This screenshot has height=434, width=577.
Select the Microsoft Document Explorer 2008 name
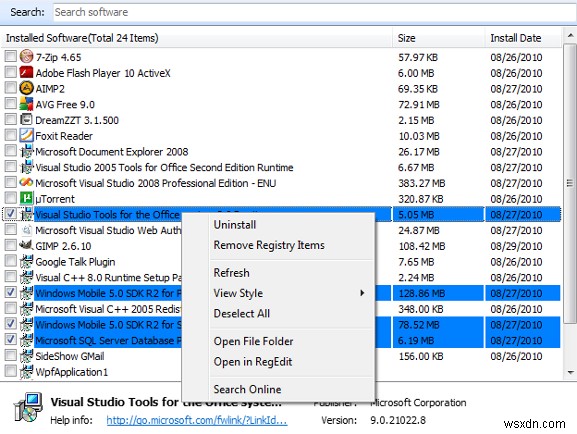(111, 152)
